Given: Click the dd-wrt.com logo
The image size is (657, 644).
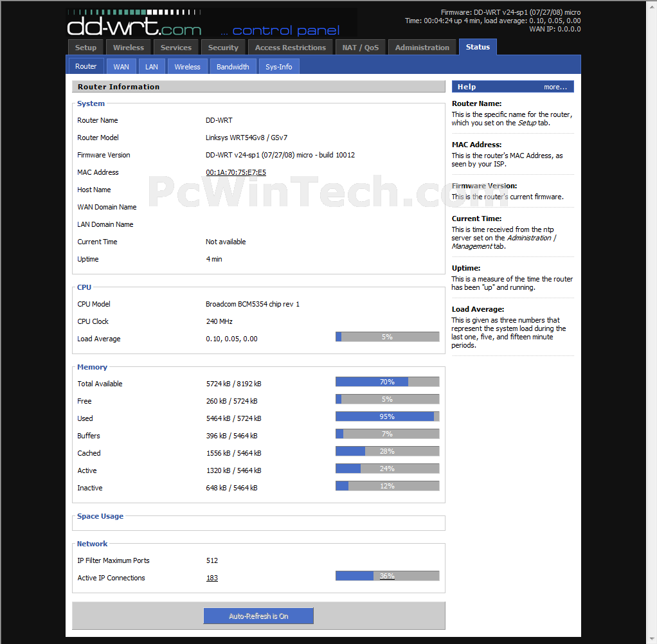Looking at the screenshot, I should (134, 23).
